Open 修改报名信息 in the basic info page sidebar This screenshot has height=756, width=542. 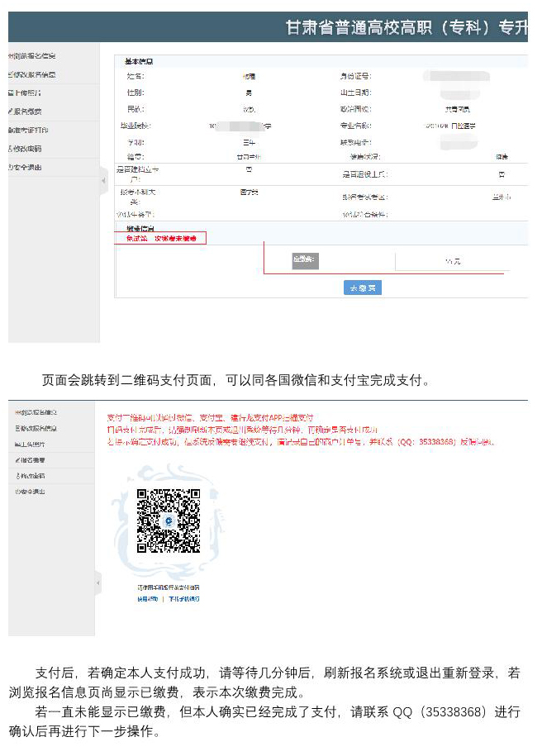[x=31, y=74]
